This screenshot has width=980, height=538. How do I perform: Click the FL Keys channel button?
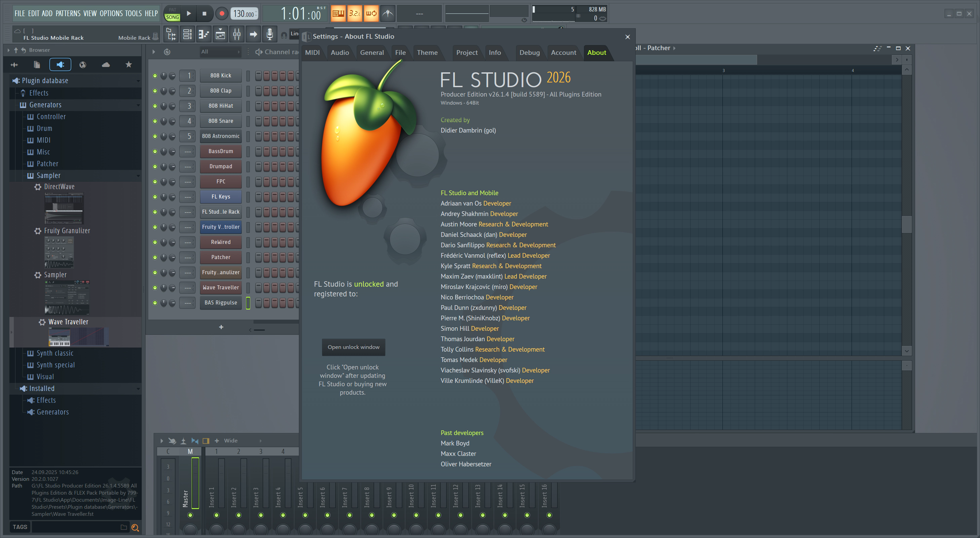(221, 197)
